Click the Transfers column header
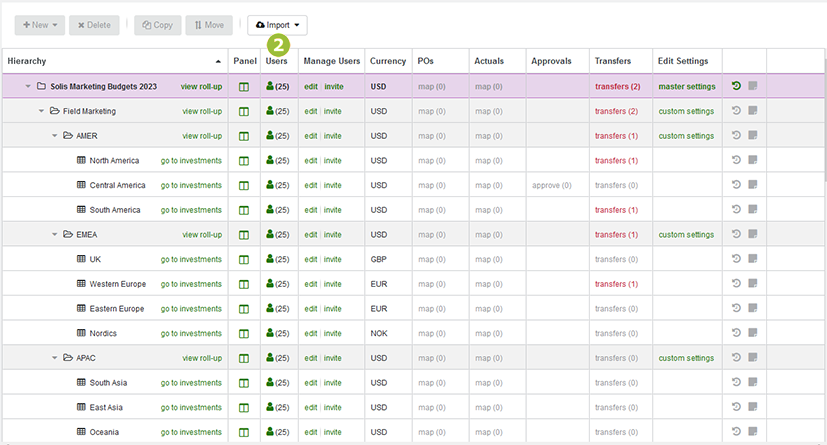This screenshot has height=445, width=827. [x=613, y=61]
